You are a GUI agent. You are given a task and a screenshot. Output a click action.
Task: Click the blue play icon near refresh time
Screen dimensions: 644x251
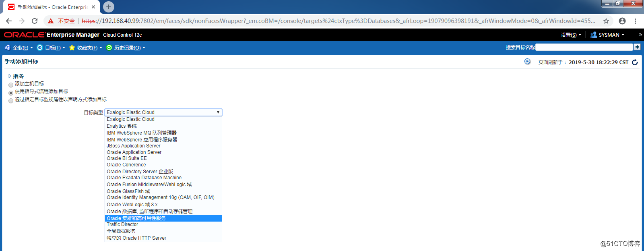(527, 62)
